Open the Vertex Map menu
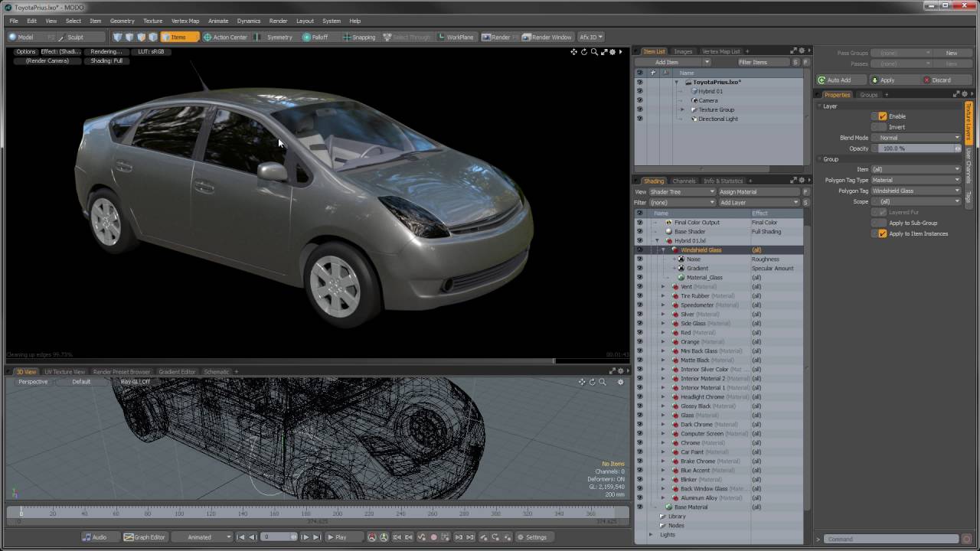Screen dimensions: 980x551 [185, 21]
